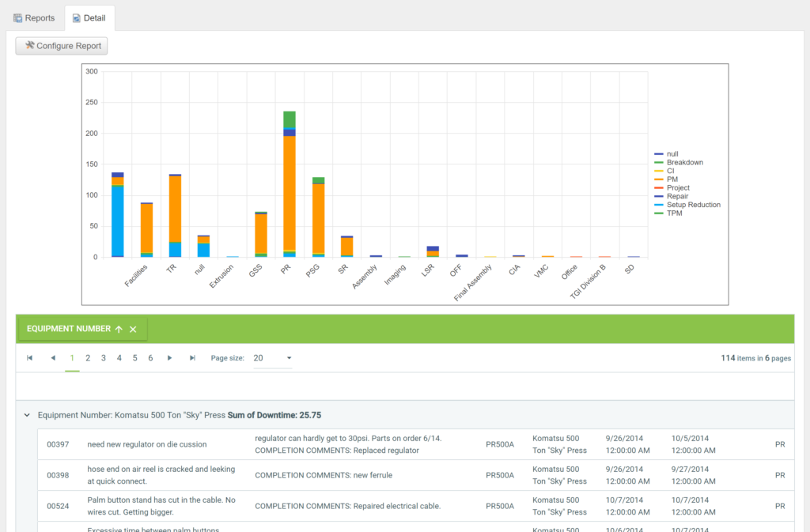Click the Configure Report button
Image resolution: width=810 pixels, height=532 pixels.
(x=62, y=46)
